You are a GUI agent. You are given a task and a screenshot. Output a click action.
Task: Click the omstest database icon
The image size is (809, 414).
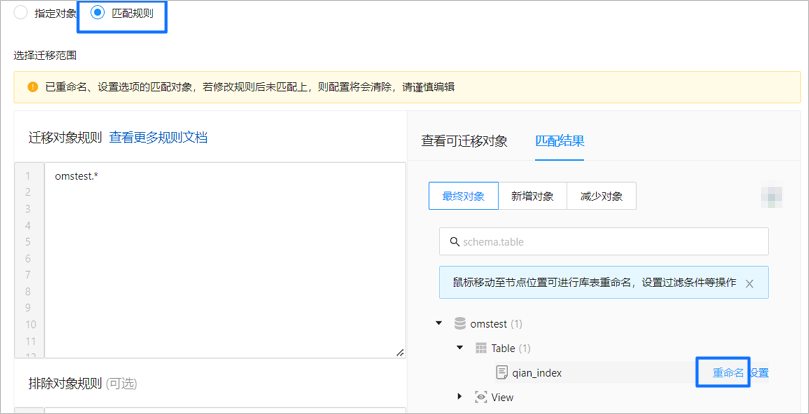tap(460, 324)
